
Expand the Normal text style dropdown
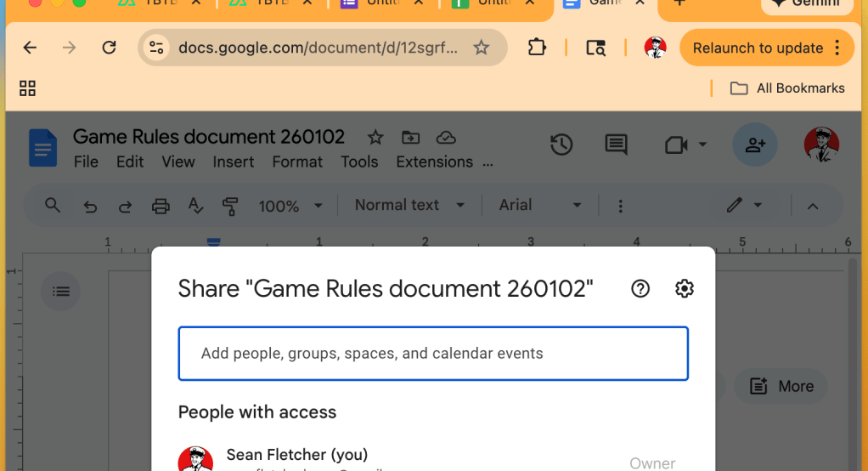tap(409, 205)
